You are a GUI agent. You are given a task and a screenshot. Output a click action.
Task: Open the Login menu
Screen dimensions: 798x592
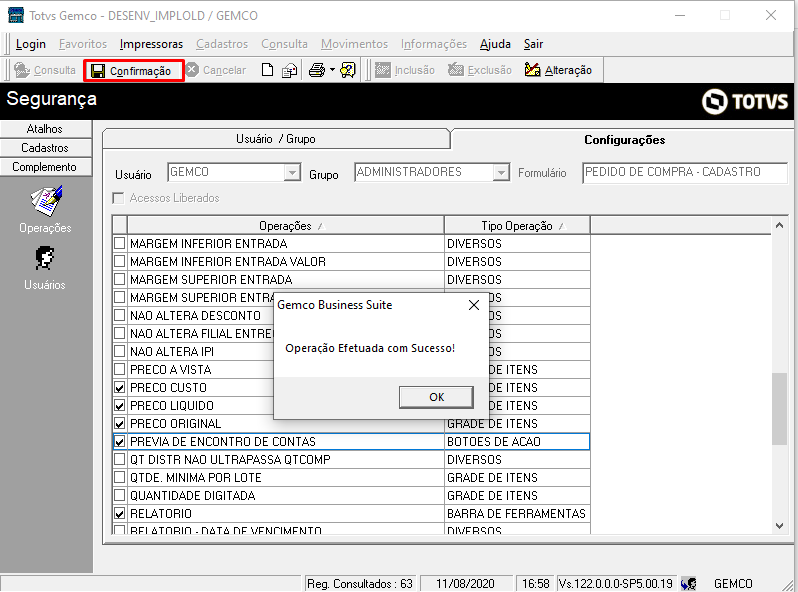click(x=31, y=44)
